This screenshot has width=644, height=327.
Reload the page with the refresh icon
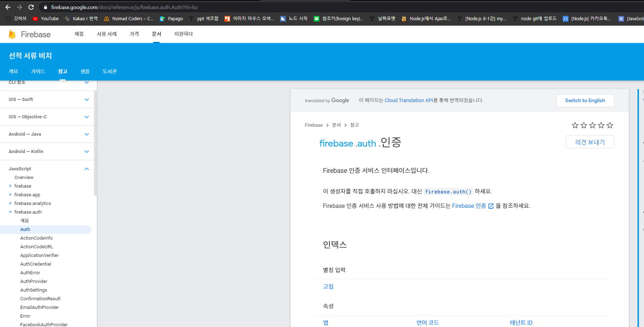point(31,7)
